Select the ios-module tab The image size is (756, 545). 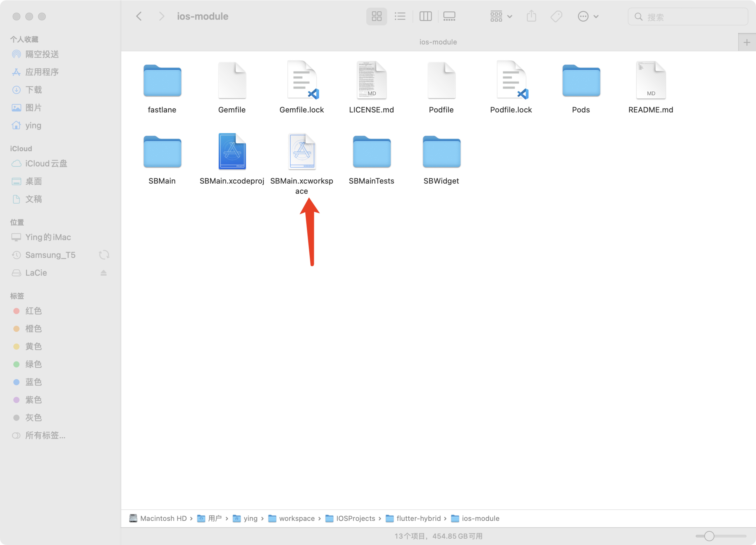438,42
